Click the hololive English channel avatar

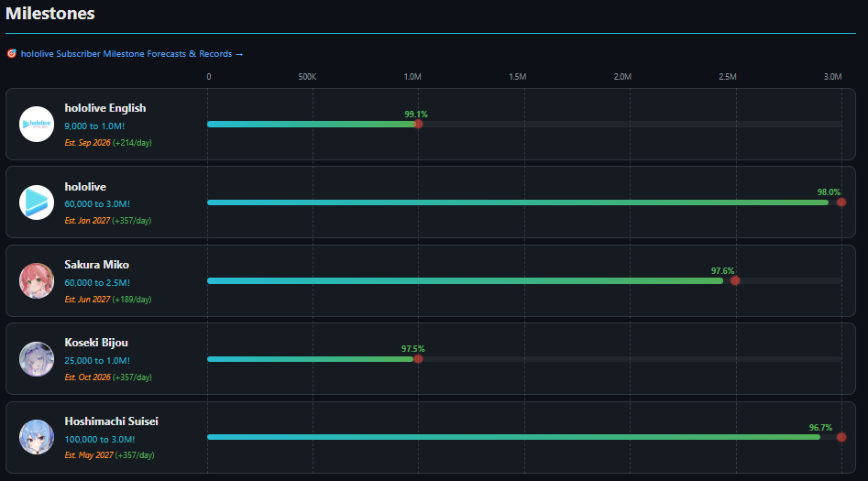click(37, 124)
